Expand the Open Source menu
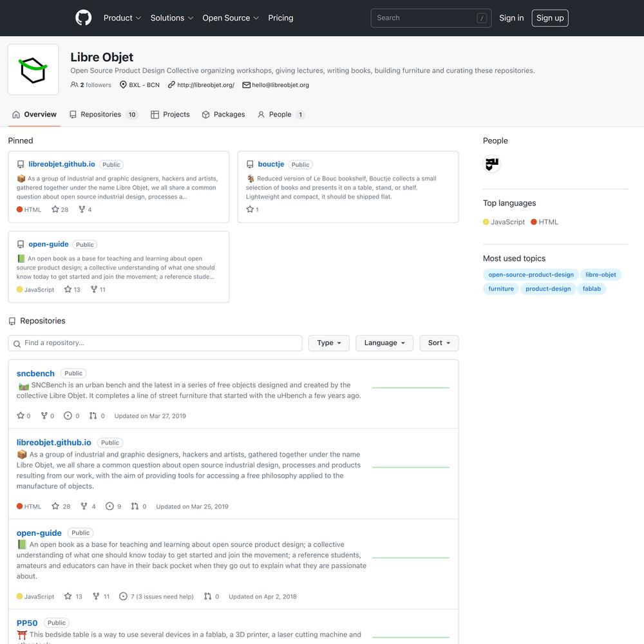This screenshot has height=644, width=644. (231, 18)
